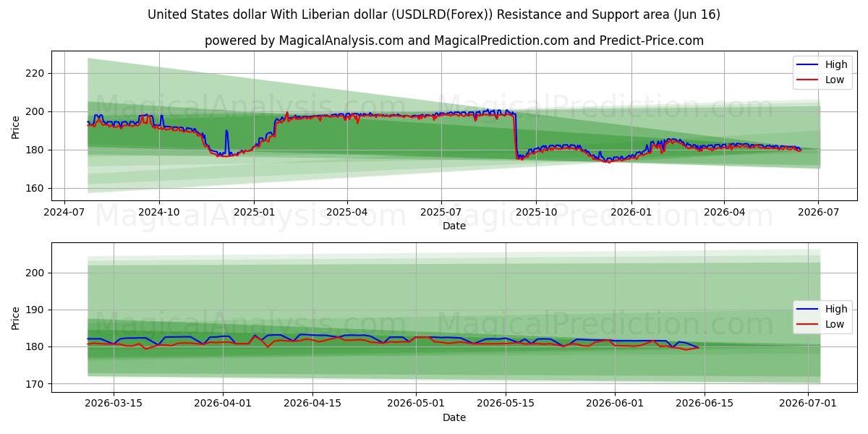This screenshot has height=434, width=868.
Task: Click the upper chart's 'Date' axis label
Action: [454, 226]
